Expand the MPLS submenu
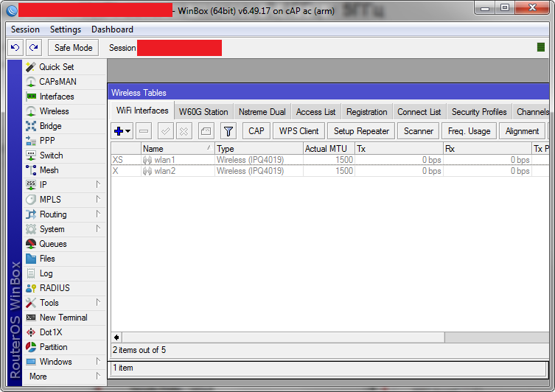Image resolution: width=555 pixels, height=392 pixels. click(x=65, y=200)
